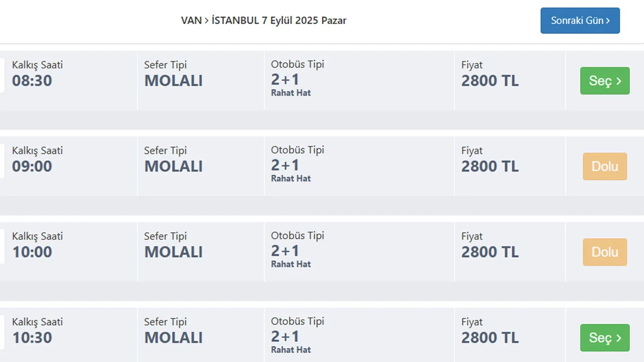Click the 09:00 departure time
Viewport: 644px width, 362px height.
pyautogui.click(x=32, y=166)
